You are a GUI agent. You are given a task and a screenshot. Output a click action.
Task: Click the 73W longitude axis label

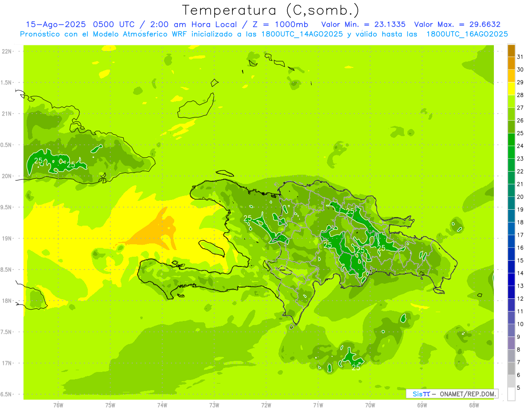pyautogui.click(x=214, y=405)
